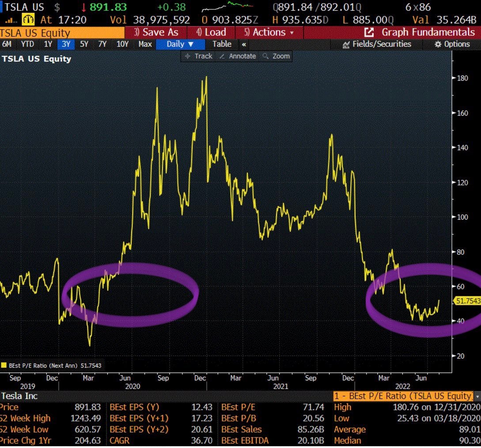Select the 1Y range tab
481x448 pixels.
click(x=48, y=45)
